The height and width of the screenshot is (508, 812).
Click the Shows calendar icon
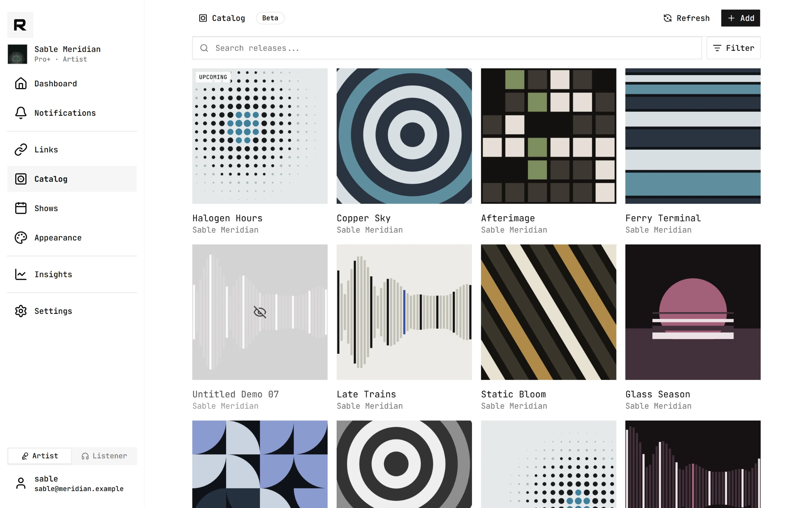21,208
